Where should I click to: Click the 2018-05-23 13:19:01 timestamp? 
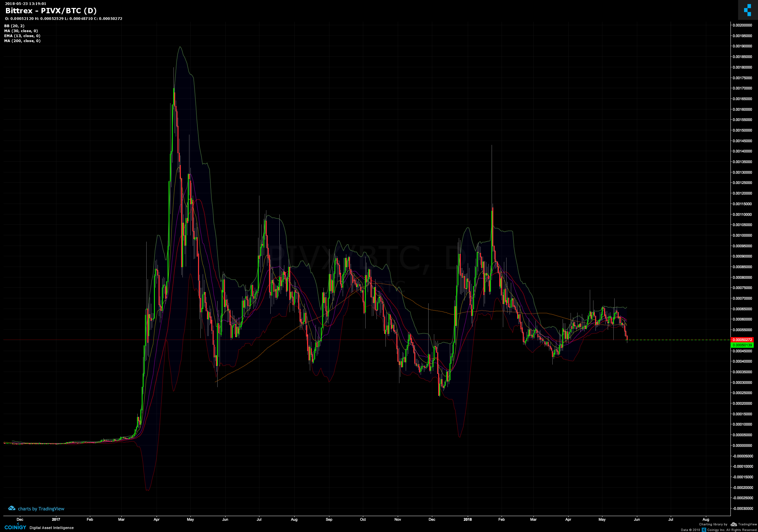[26, 4]
